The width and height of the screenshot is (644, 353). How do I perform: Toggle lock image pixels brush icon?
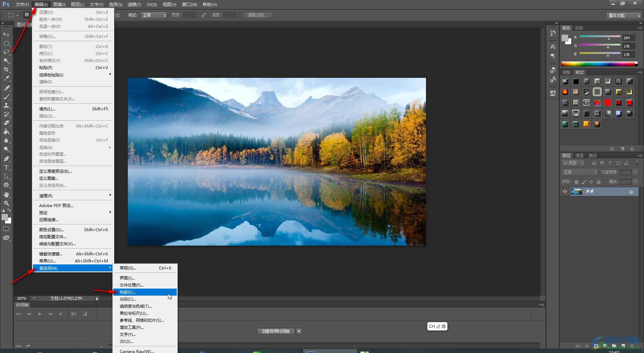click(x=584, y=182)
